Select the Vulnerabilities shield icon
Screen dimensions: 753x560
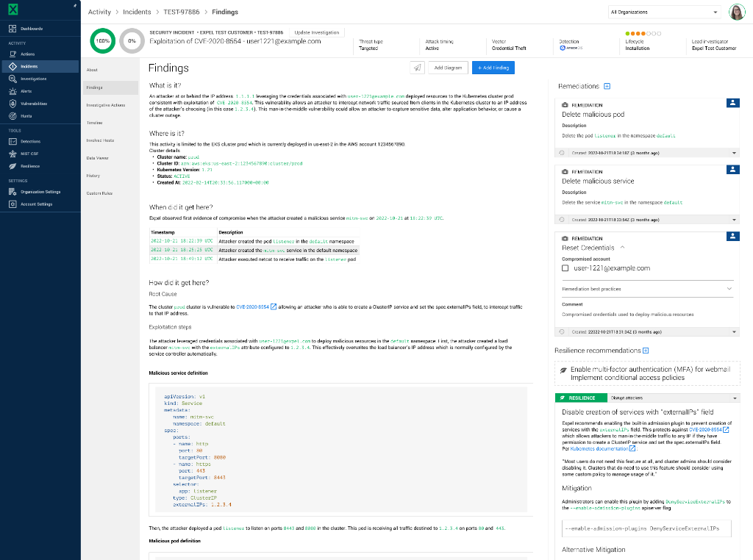click(x=13, y=104)
